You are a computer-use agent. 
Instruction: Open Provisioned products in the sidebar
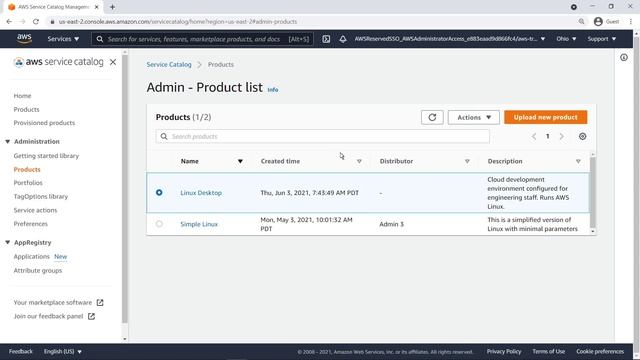[x=44, y=123]
